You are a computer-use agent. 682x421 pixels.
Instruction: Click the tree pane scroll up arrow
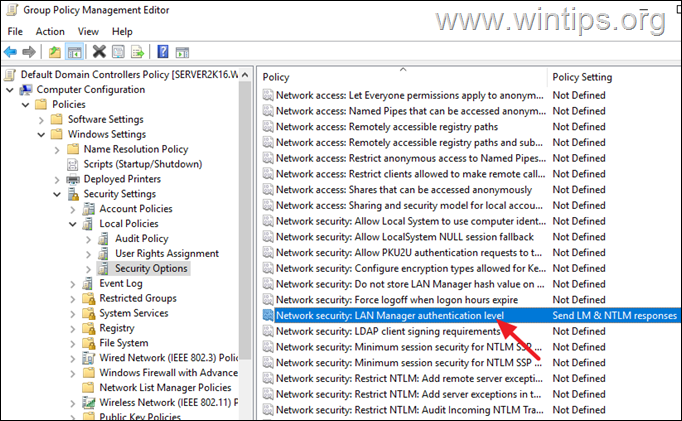point(245,75)
